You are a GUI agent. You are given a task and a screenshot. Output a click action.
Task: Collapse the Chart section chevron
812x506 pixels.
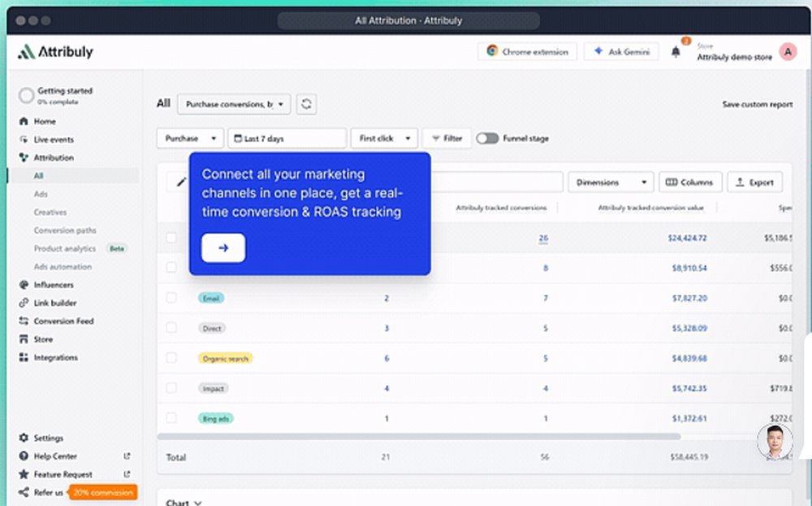198,503
